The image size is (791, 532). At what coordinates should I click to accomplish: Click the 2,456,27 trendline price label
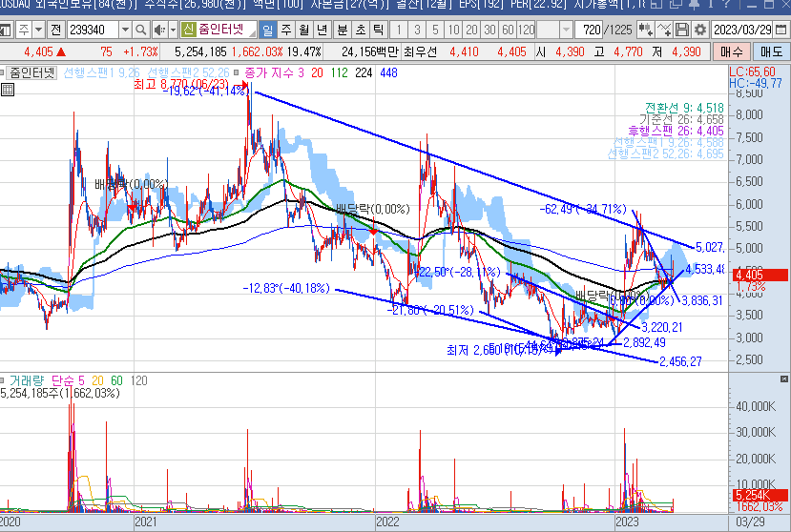[680, 361]
